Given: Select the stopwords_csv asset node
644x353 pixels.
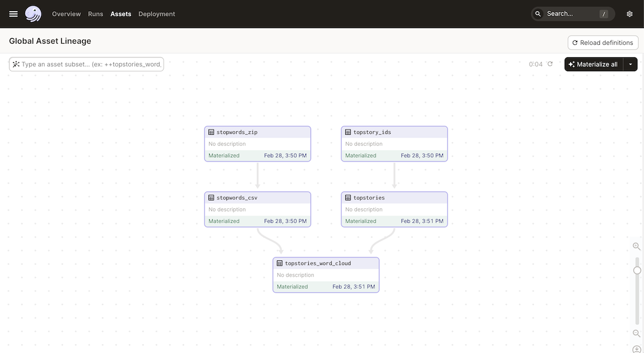Looking at the screenshot, I should [x=257, y=209].
